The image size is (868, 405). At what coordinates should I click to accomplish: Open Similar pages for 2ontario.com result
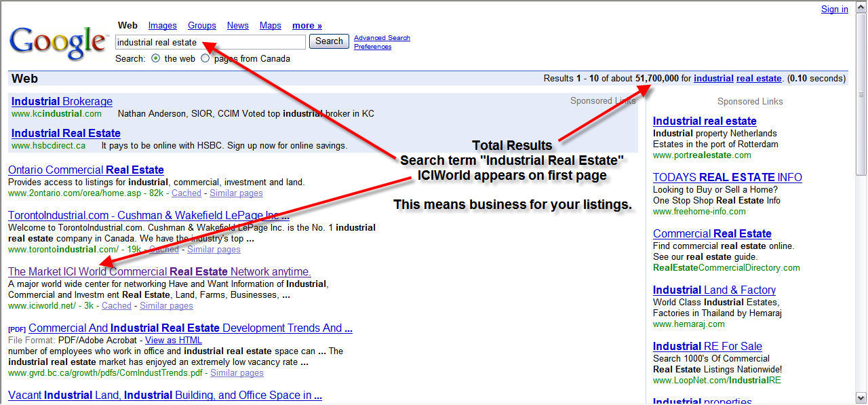tap(236, 193)
